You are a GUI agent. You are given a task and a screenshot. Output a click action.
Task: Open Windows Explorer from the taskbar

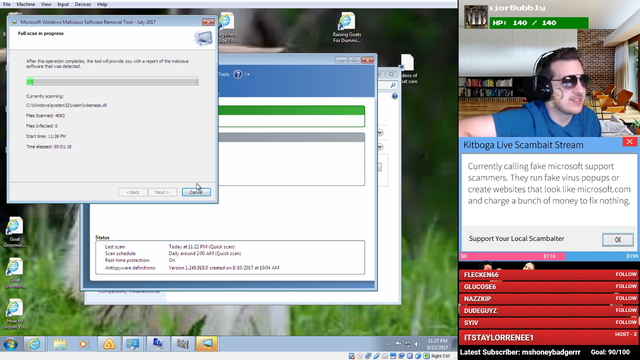pos(60,344)
